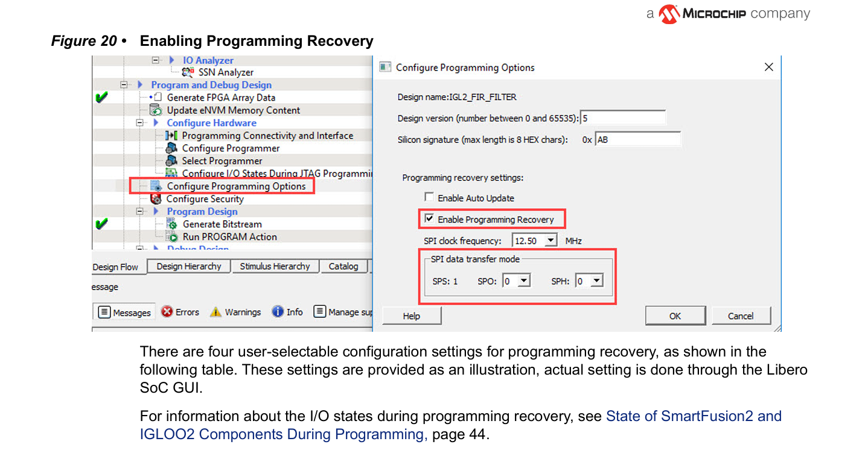Click the Update eNVM Memory Content icon
The image size is (868, 450).
(156, 110)
